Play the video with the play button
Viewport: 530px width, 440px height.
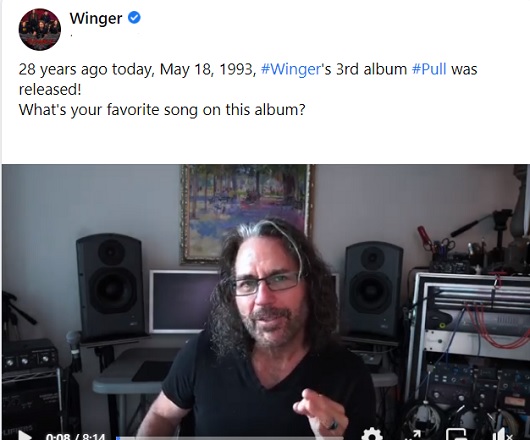coord(24,435)
